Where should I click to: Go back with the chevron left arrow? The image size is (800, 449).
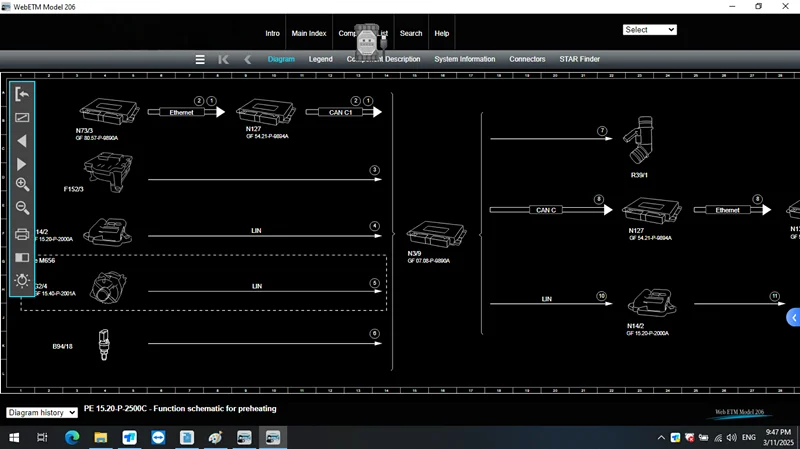(247, 59)
